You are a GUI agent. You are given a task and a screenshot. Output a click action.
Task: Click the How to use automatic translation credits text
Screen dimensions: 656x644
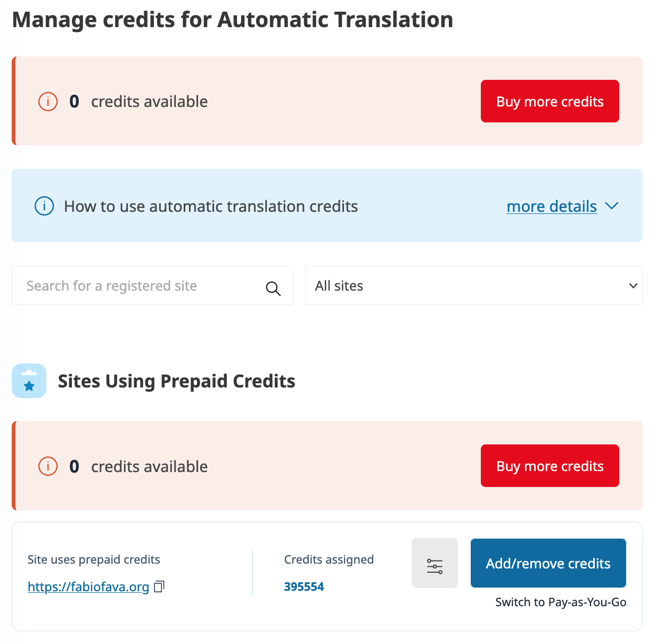tap(211, 206)
